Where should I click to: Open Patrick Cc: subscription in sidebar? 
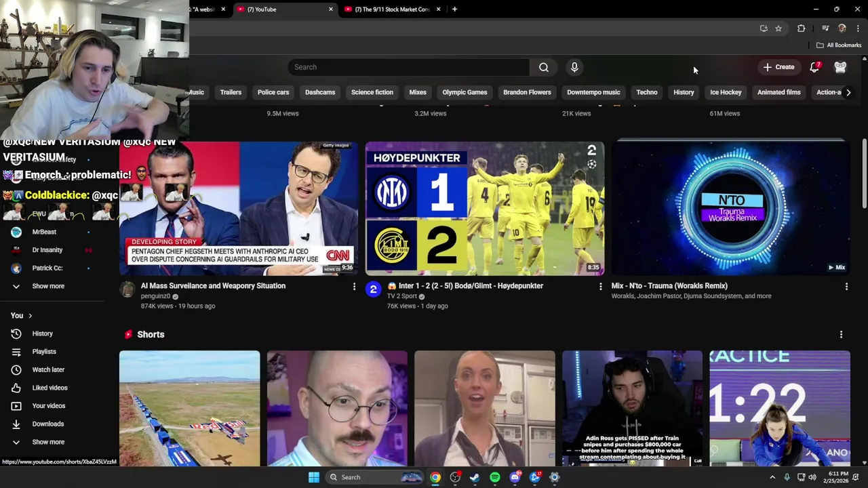[x=47, y=268]
